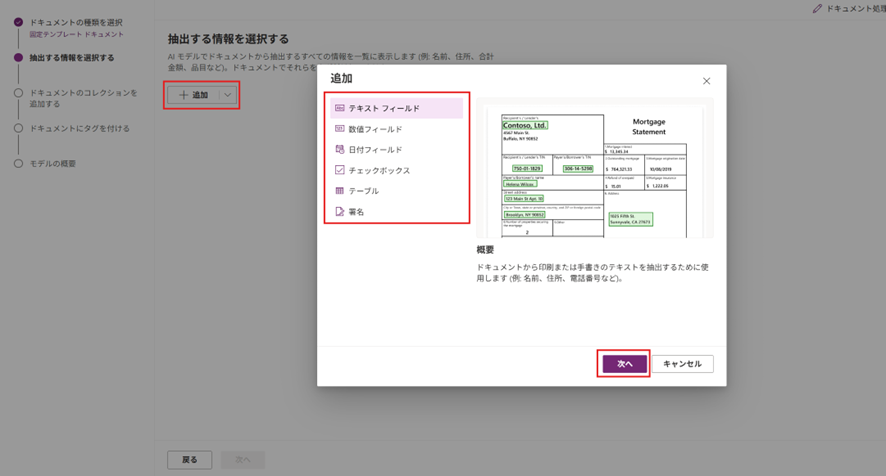Click the date field calendar icon
886x476 pixels.
coord(340,149)
